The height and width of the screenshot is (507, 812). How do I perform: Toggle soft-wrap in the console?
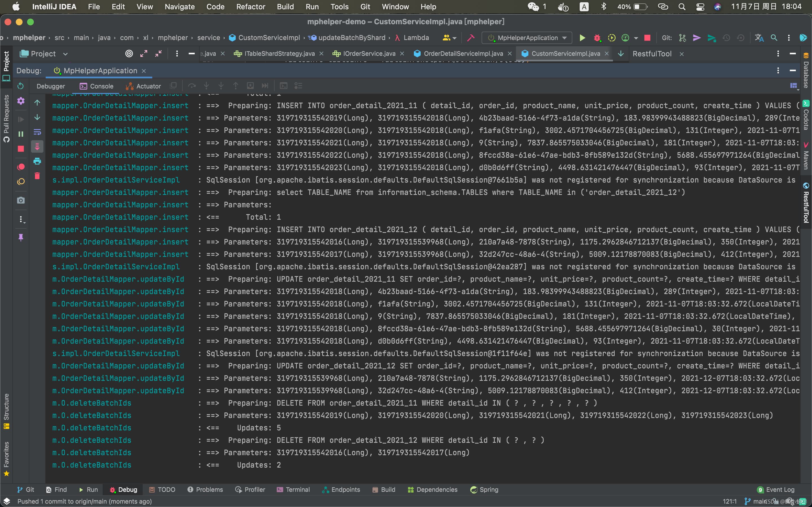(37, 132)
